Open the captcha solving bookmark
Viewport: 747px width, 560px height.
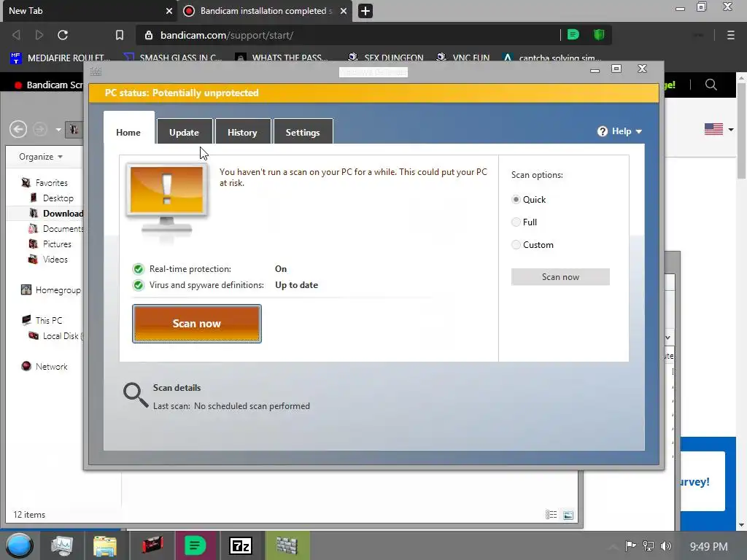point(551,58)
